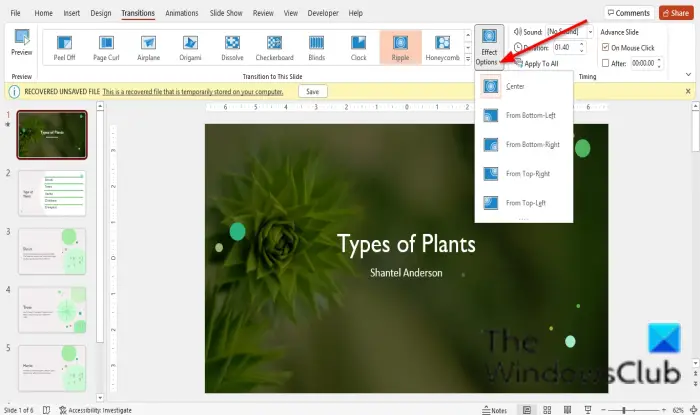Choose the Checkerboard transition

[x=275, y=48]
